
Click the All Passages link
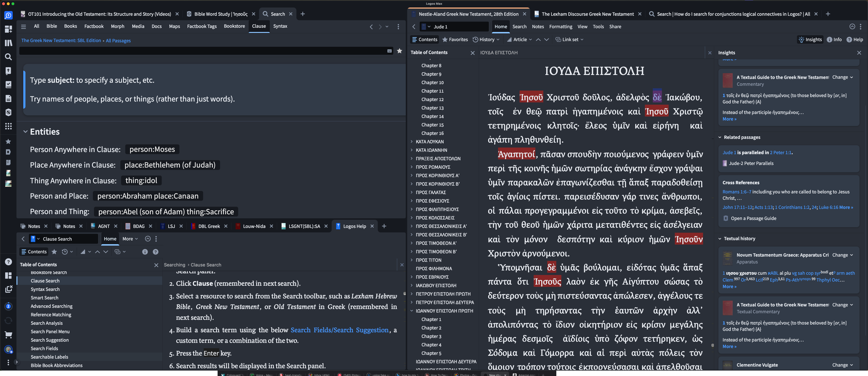point(118,40)
